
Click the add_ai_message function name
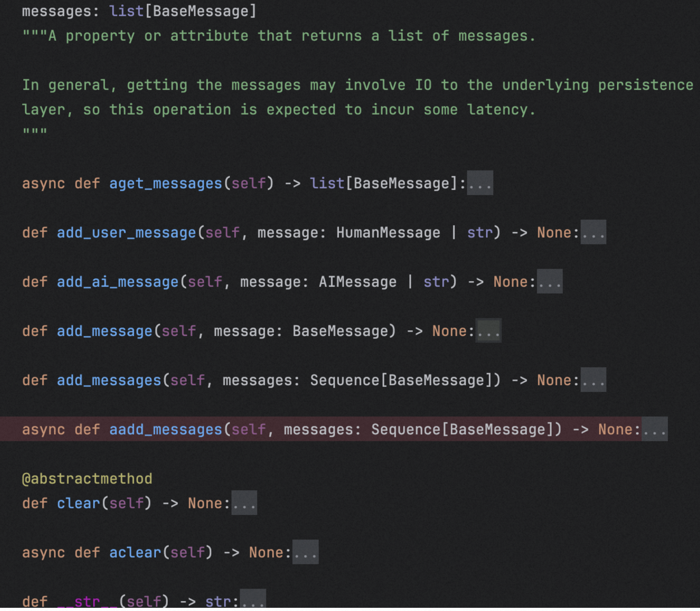pyautogui.click(x=117, y=282)
